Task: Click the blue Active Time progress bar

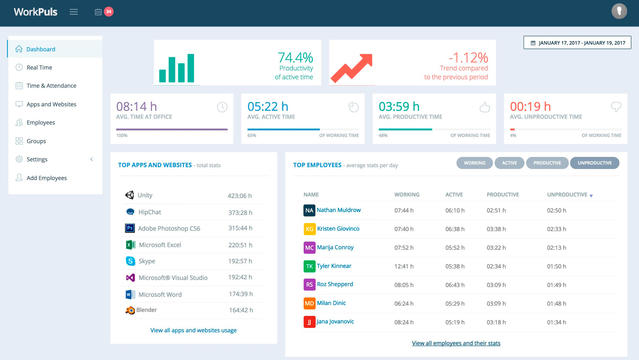Action: pyautogui.click(x=284, y=129)
